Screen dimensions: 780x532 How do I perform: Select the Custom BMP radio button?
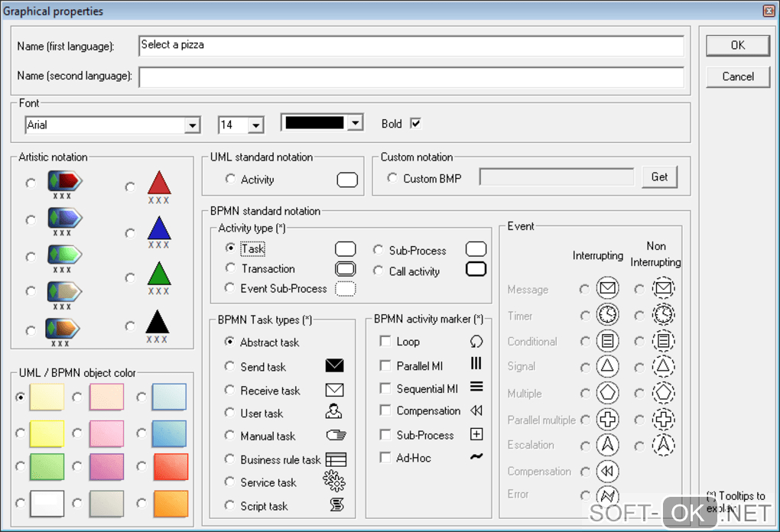click(x=392, y=177)
